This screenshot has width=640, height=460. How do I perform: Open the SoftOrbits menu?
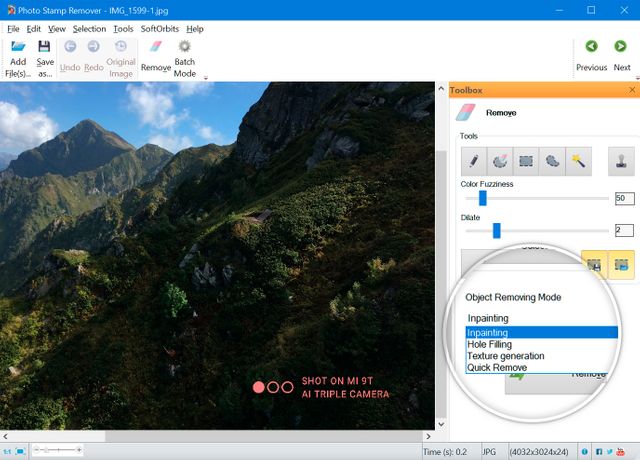point(160,29)
